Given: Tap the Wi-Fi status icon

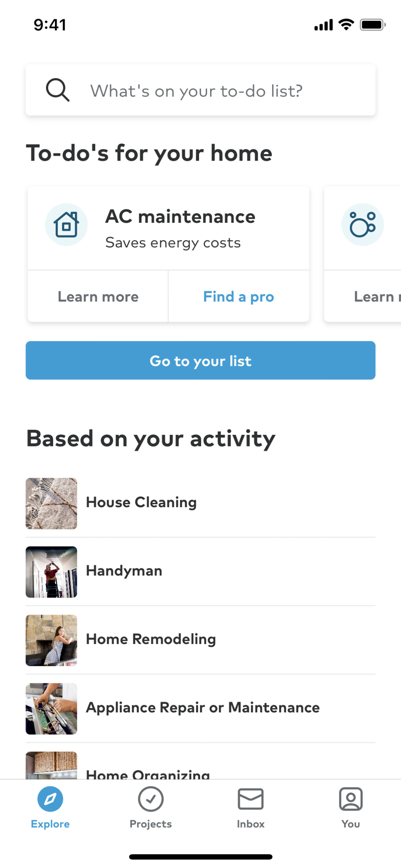Looking at the screenshot, I should (x=346, y=25).
